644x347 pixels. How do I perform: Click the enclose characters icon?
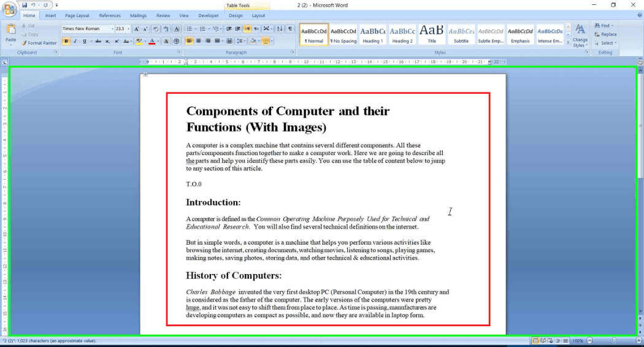pyautogui.click(x=176, y=41)
